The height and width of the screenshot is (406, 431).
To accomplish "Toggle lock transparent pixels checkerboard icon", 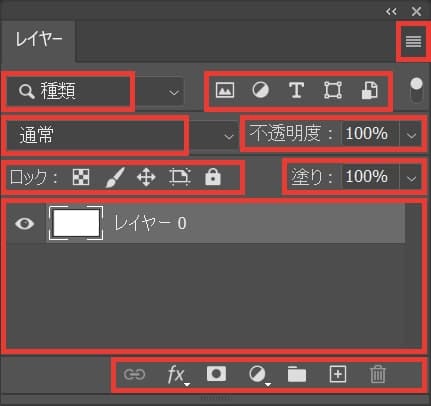I will tap(81, 177).
